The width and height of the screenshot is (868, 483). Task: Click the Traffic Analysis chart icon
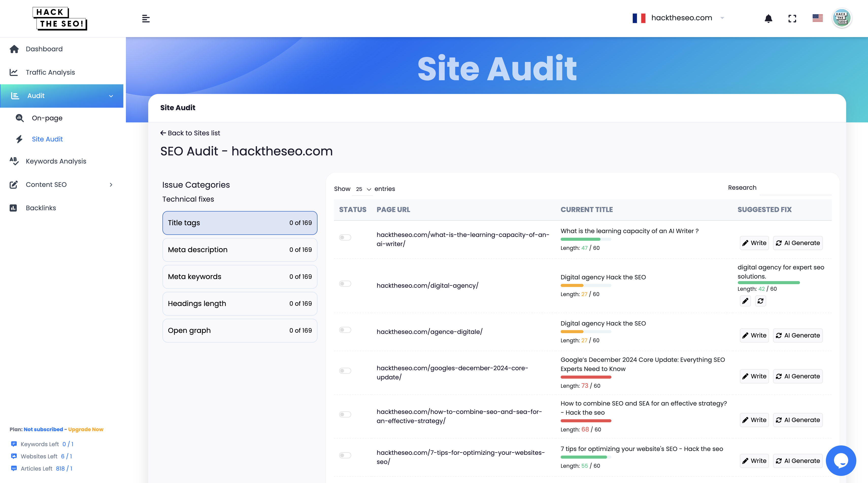(x=13, y=72)
